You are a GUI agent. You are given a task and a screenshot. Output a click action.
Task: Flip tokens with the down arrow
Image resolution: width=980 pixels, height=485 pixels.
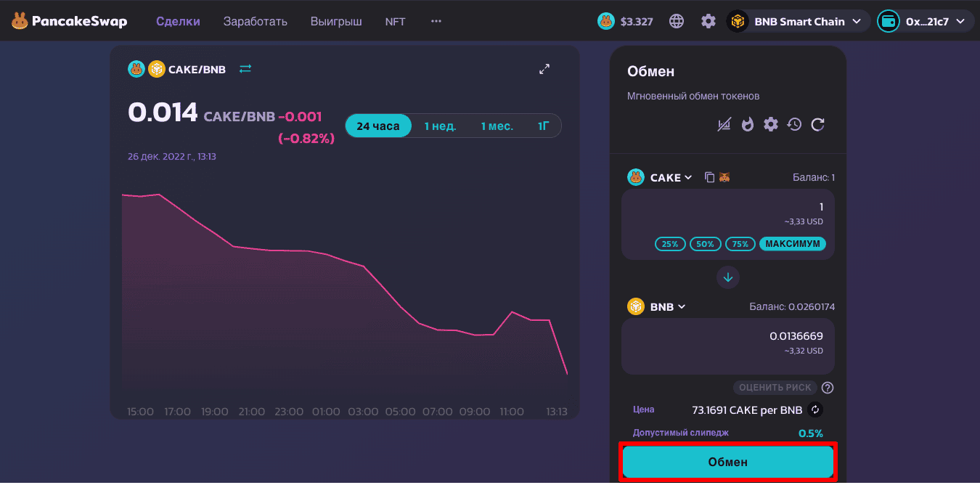728,277
